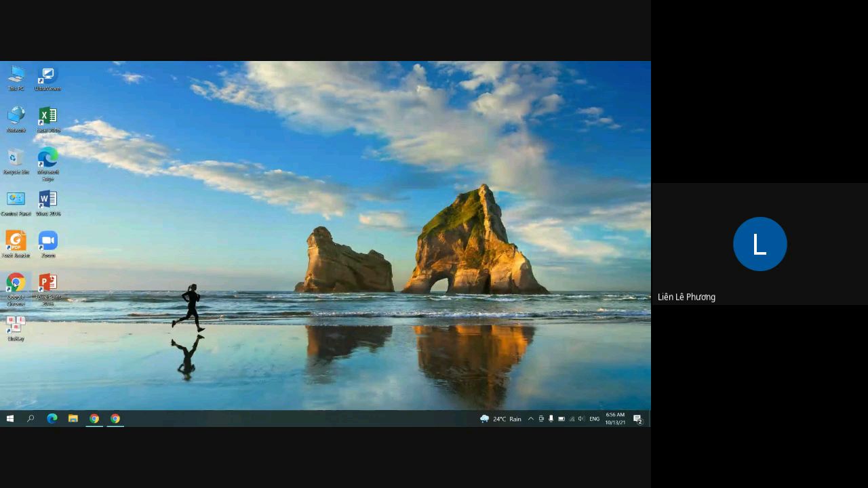
Task: Open the volume control in system tray
Action: [x=581, y=419]
